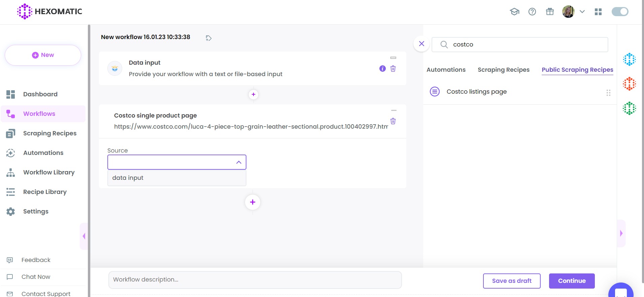644x297 pixels.
Task: Click the workflow tag icon
Action: tap(209, 38)
